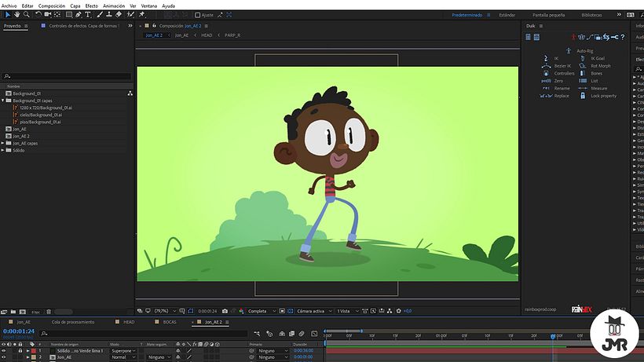Click the current time indicator in timeline
This screenshot has height=362, width=644.
pos(553,336)
